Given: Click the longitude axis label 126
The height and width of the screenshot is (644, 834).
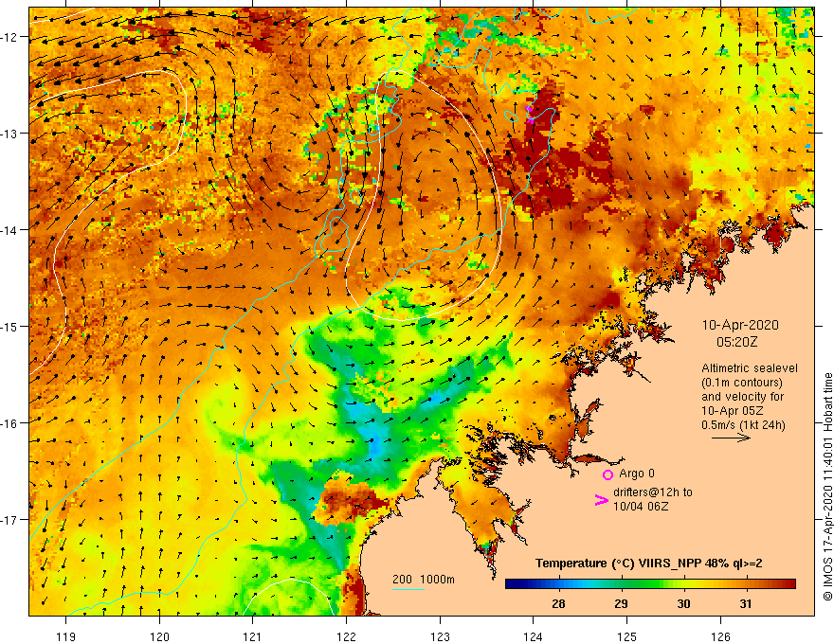Looking at the screenshot, I should [720, 636].
